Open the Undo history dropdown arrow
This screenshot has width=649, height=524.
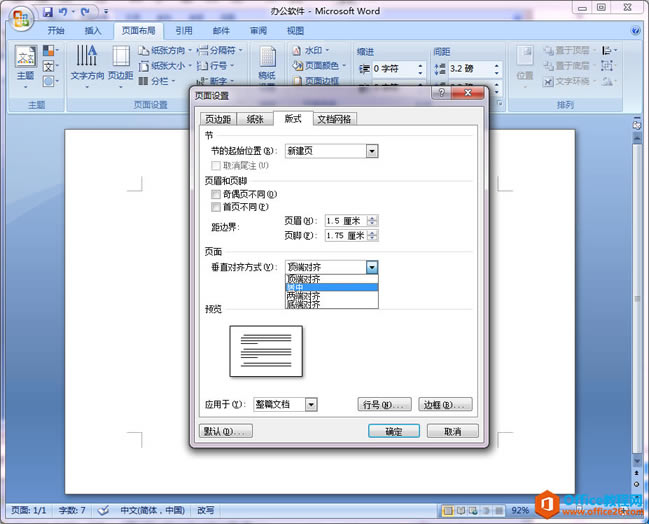click(x=73, y=12)
